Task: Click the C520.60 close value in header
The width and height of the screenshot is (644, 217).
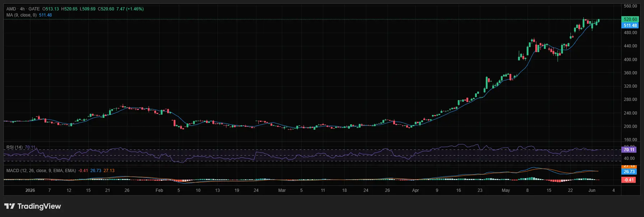Action: pyautogui.click(x=106, y=9)
